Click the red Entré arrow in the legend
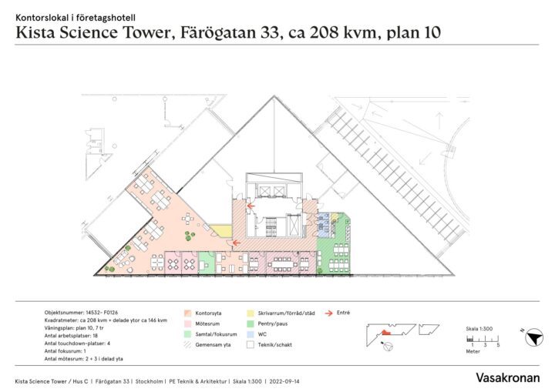This screenshot has height=392, width=555. click(x=329, y=313)
